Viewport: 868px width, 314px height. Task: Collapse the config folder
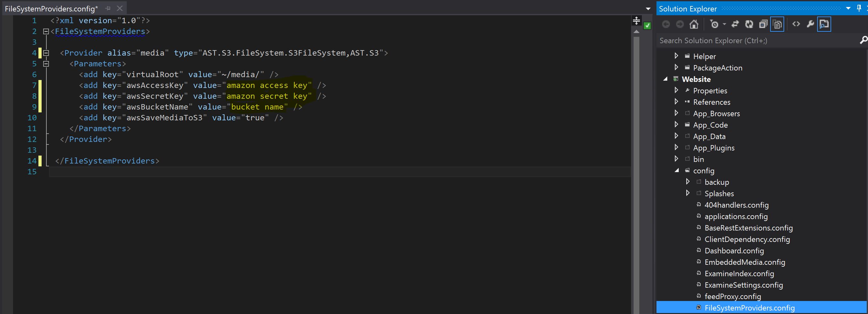pyautogui.click(x=676, y=170)
